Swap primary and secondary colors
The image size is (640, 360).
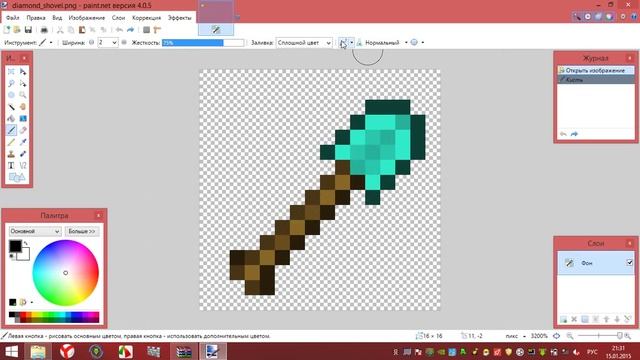[26, 243]
